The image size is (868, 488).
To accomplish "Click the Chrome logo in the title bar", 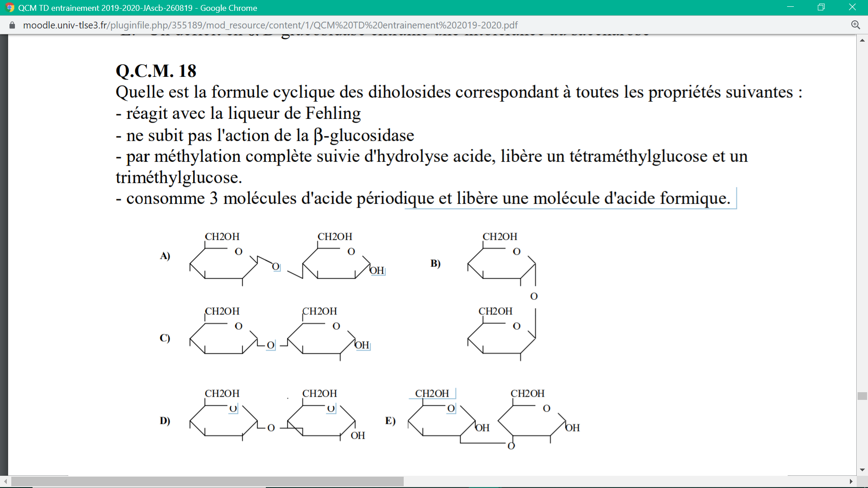I will point(10,8).
